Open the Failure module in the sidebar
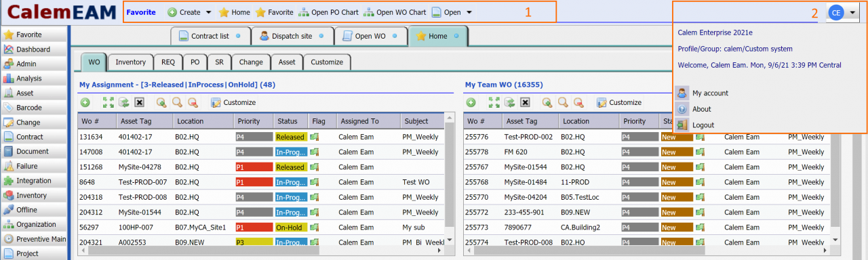This screenshot has height=260, width=868. click(x=34, y=166)
